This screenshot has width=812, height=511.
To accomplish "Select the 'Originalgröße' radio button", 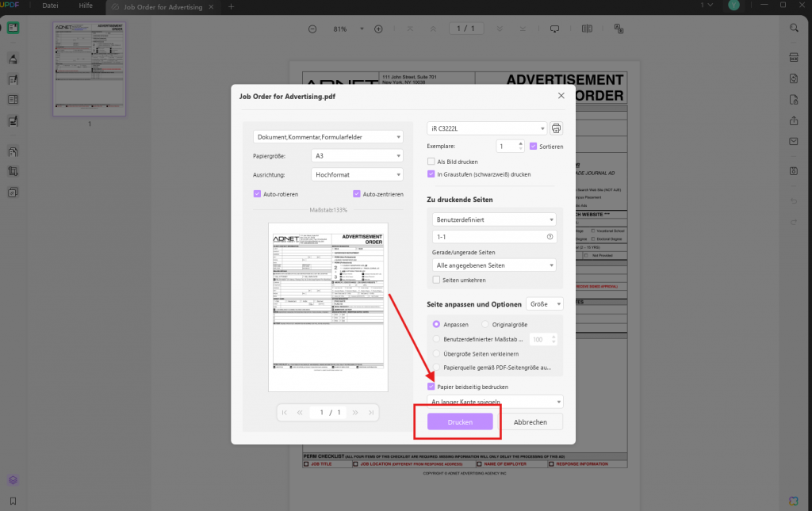I will (485, 324).
